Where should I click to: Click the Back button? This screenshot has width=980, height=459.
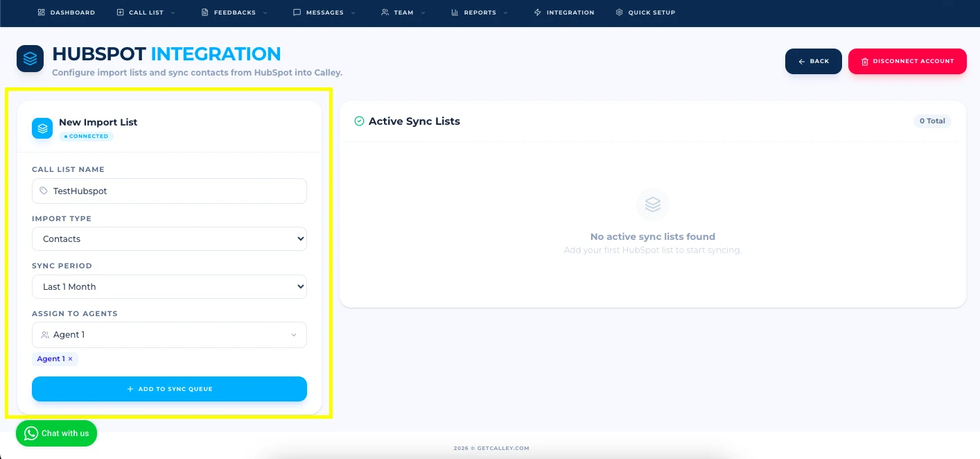[x=814, y=61]
